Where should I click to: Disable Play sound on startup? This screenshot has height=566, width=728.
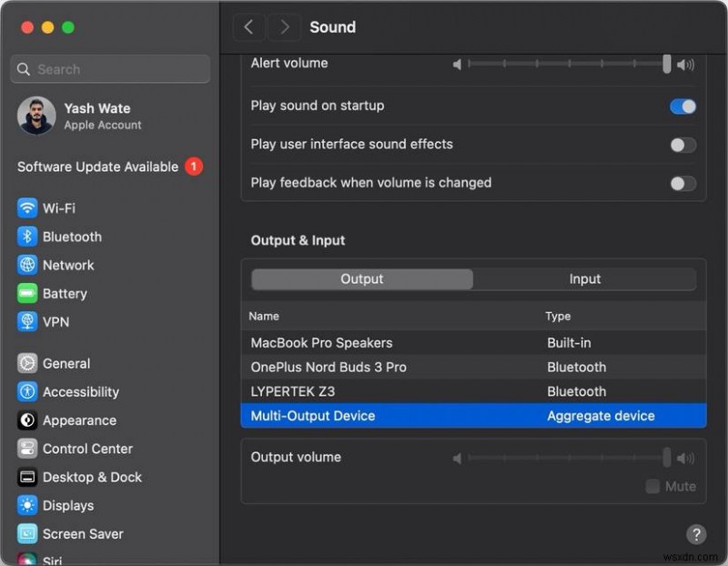click(682, 106)
